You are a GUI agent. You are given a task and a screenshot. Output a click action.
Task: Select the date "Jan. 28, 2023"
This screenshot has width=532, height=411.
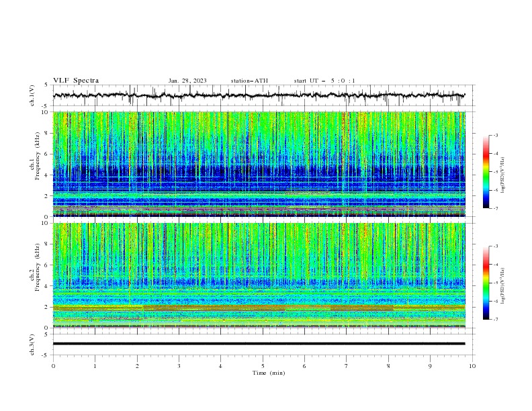click(187, 81)
